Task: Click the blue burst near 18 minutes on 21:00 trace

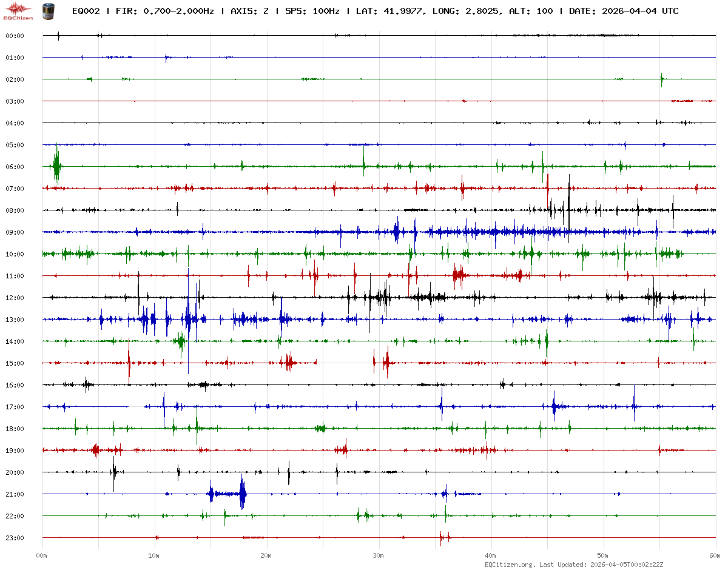Action: 243,494
